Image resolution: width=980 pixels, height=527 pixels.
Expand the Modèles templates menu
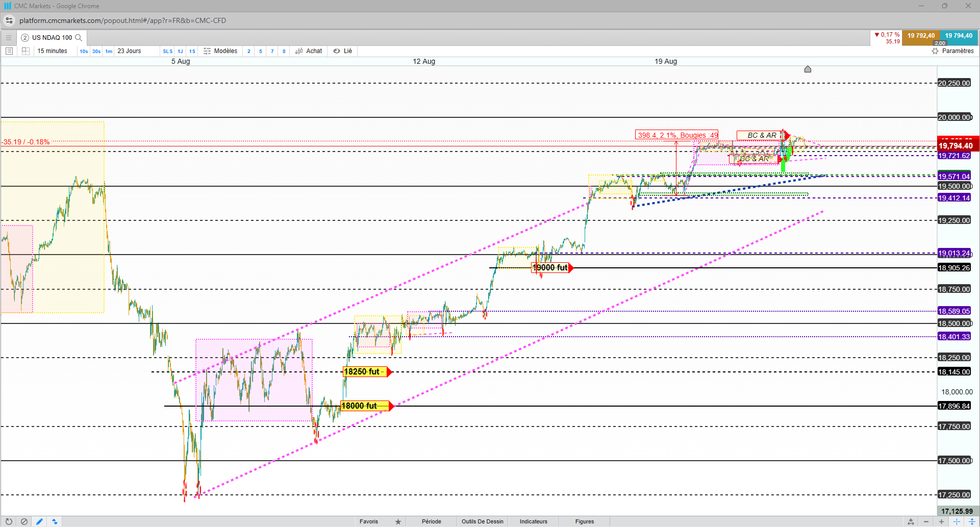pyautogui.click(x=220, y=51)
